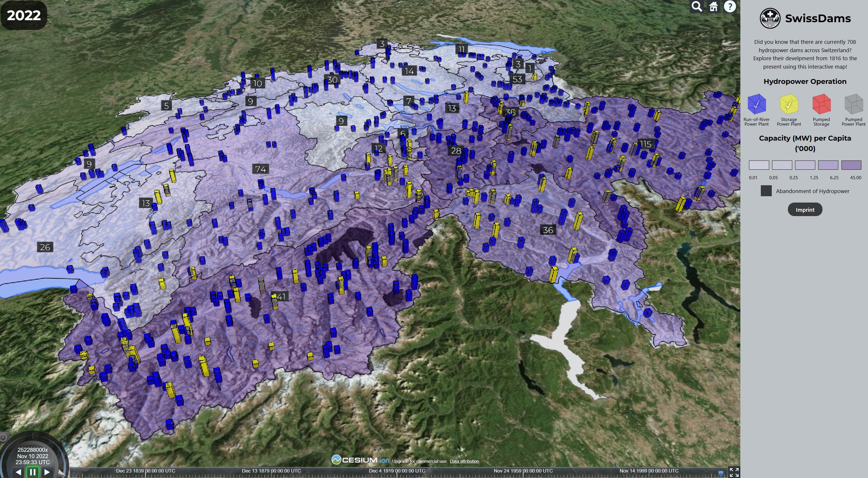Jump timeline to Dec 4 1919 mark
This screenshot has width=868, height=478.
(397, 471)
